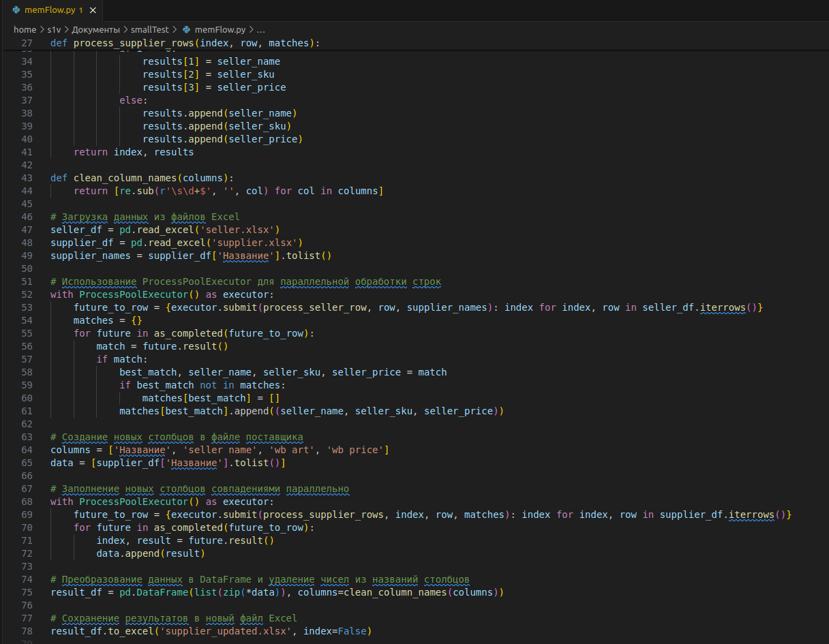Click 'results[3] = seller_price' on line 36
Viewport: 829px width, 644px height.
214,87
